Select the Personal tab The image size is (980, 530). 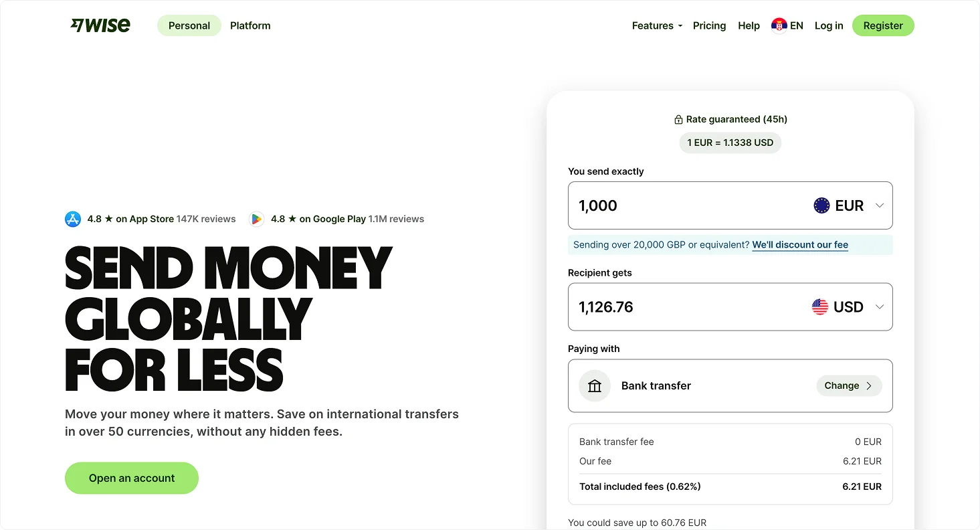[189, 25]
